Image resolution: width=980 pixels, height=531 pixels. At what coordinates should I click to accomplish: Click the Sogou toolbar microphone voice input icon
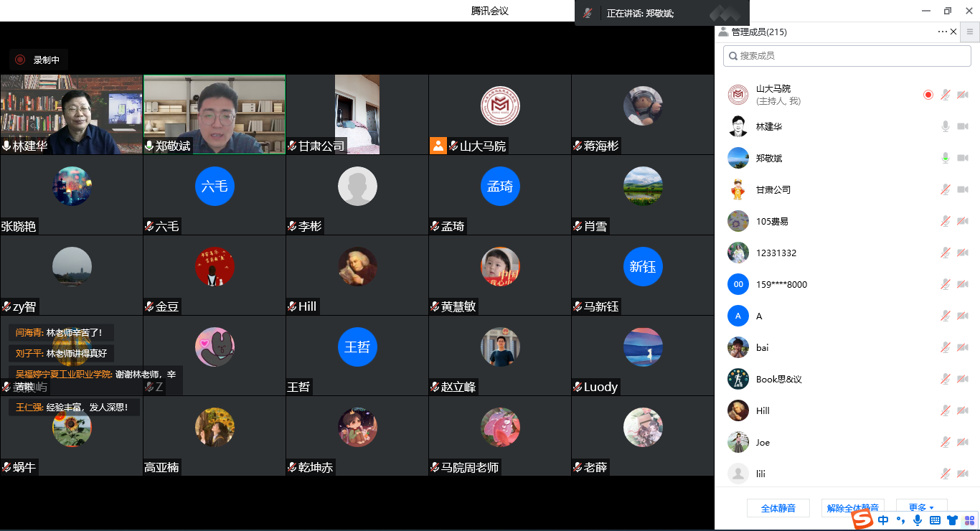point(918,520)
